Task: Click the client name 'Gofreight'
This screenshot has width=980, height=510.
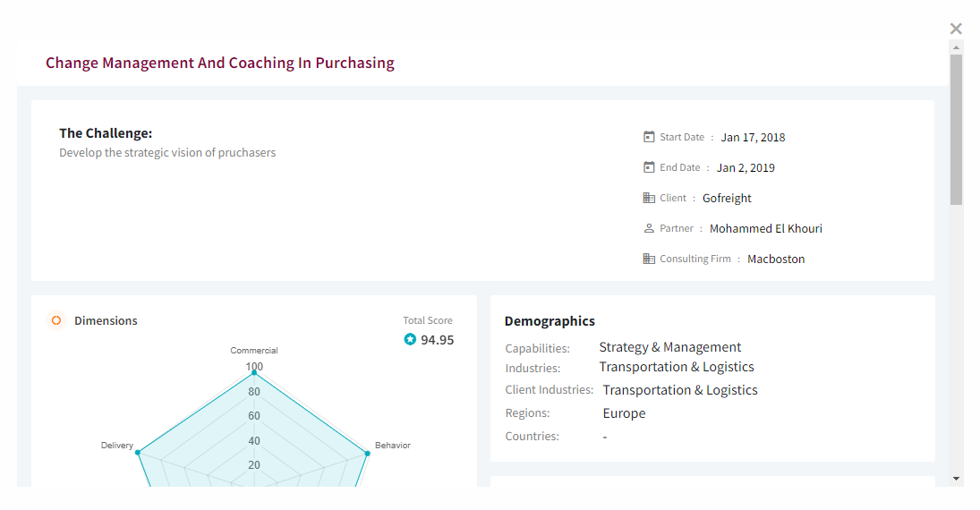Action: pyautogui.click(x=727, y=198)
